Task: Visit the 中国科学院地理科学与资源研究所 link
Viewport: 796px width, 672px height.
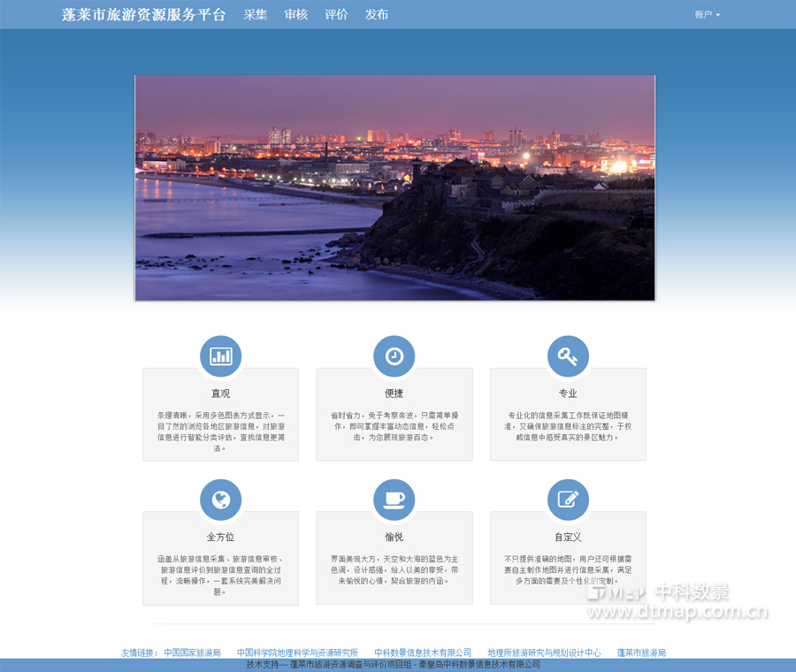Action: pyautogui.click(x=297, y=652)
